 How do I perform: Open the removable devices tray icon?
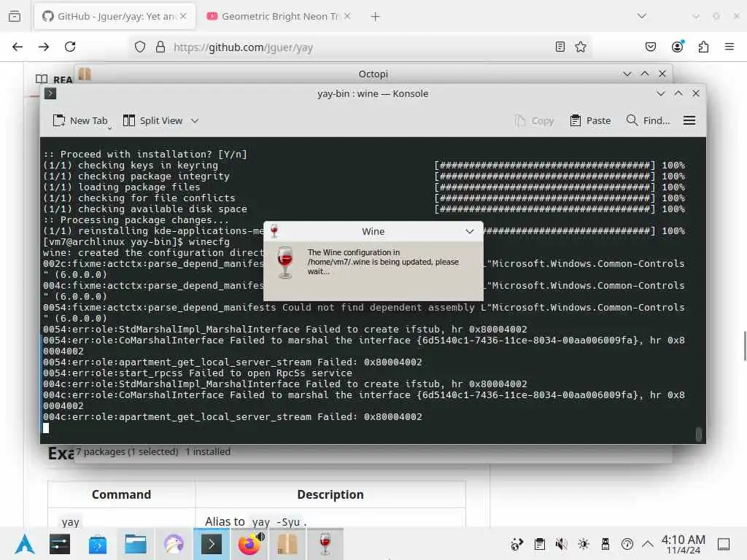click(605, 544)
